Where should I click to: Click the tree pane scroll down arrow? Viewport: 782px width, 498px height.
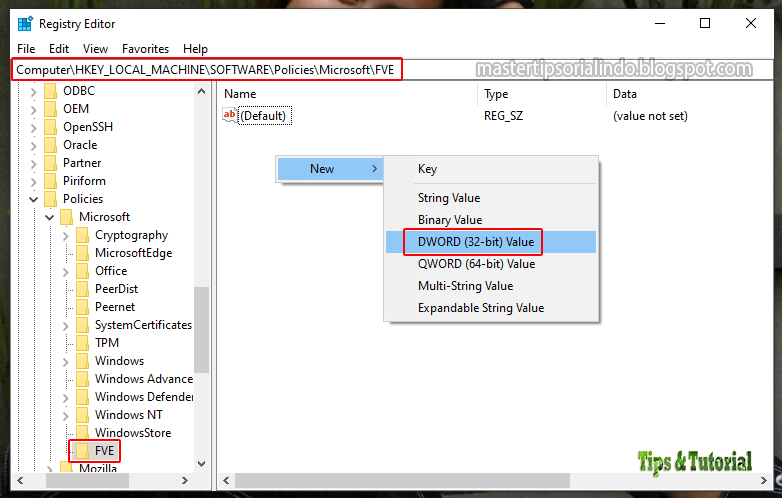[201, 464]
